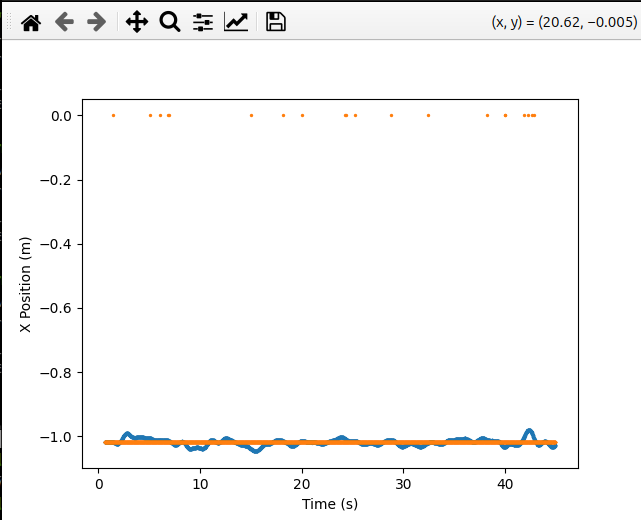Open the Configure subplots dialog
641x520 pixels.
click(203, 22)
